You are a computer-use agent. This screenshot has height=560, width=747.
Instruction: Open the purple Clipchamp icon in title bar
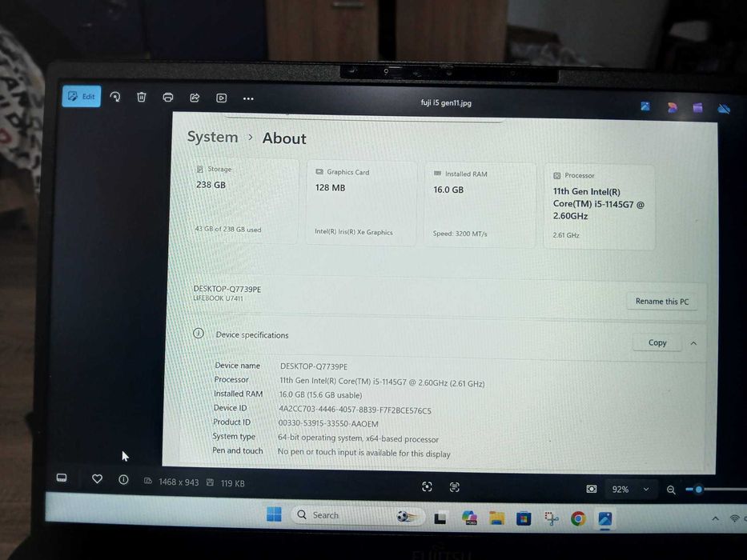[x=697, y=108]
